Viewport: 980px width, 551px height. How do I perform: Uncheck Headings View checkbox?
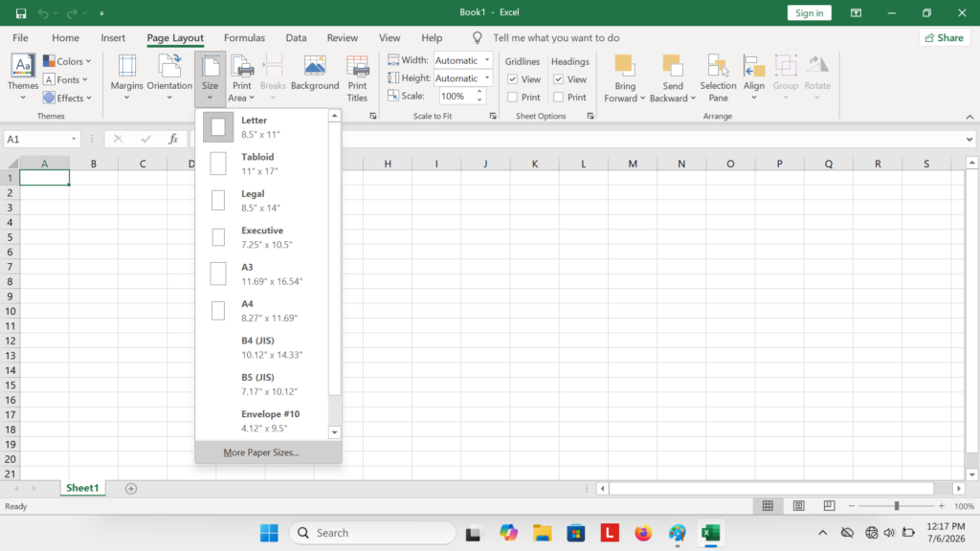click(x=559, y=79)
